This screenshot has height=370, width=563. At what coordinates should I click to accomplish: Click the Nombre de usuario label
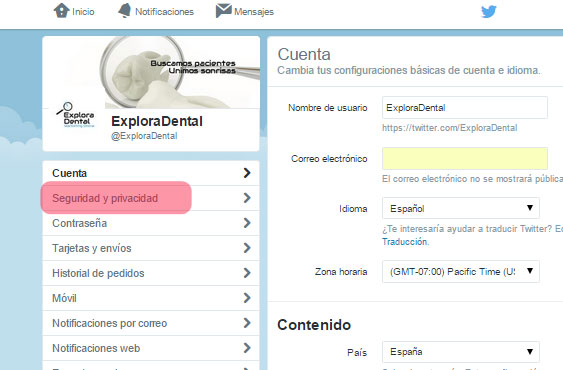pos(327,108)
